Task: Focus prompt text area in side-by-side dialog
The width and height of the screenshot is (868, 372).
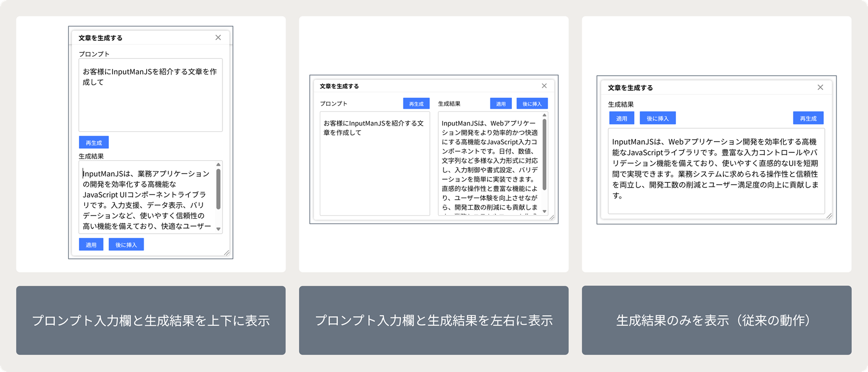Action: [x=375, y=163]
